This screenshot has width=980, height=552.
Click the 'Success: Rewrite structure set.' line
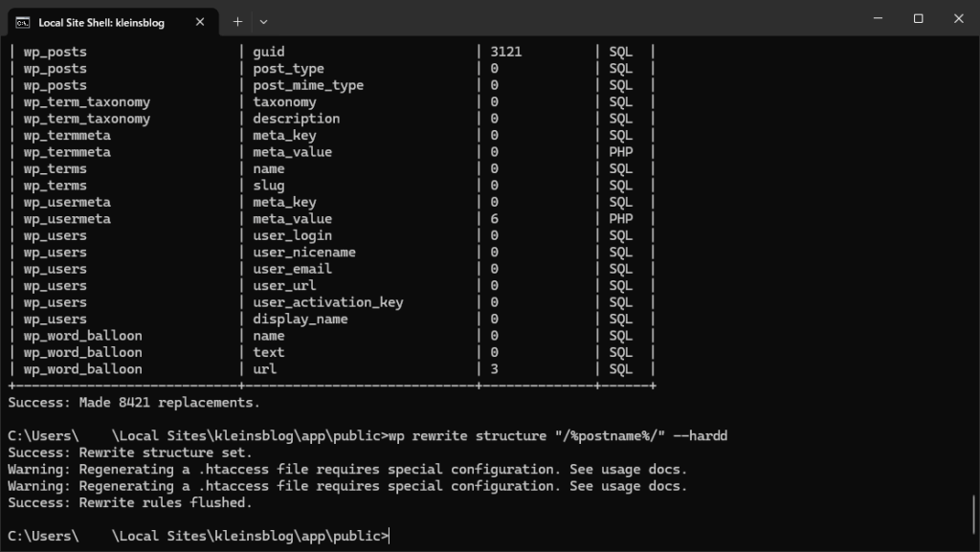(x=130, y=453)
